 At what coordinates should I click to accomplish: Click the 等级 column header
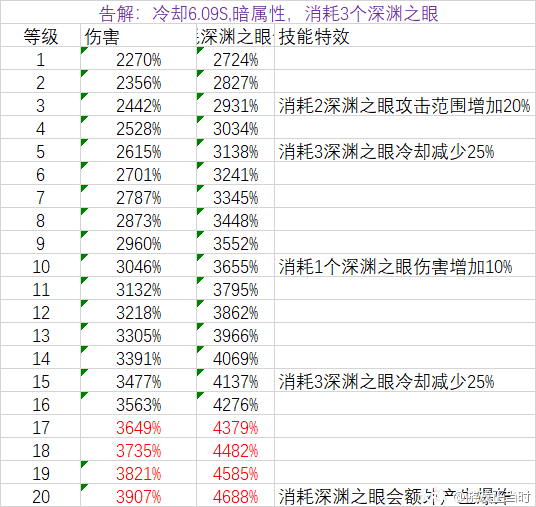pyautogui.click(x=41, y=36)
